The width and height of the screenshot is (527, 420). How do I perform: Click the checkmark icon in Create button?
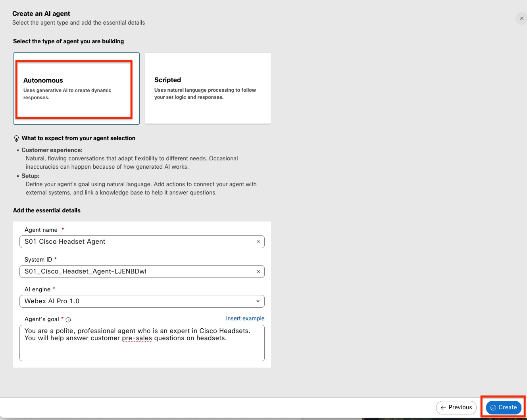pos(493,408)
